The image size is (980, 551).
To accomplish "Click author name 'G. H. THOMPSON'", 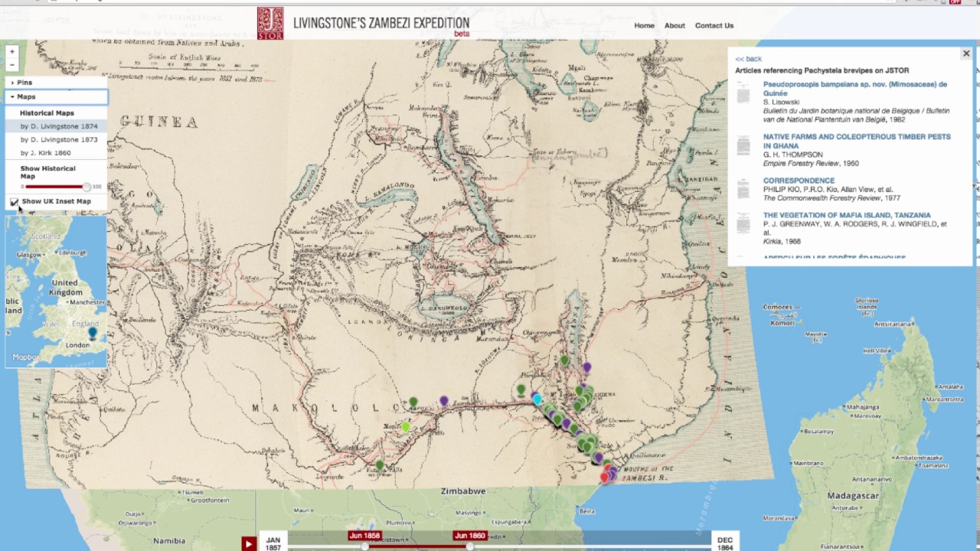I will (x=793, y=155).
